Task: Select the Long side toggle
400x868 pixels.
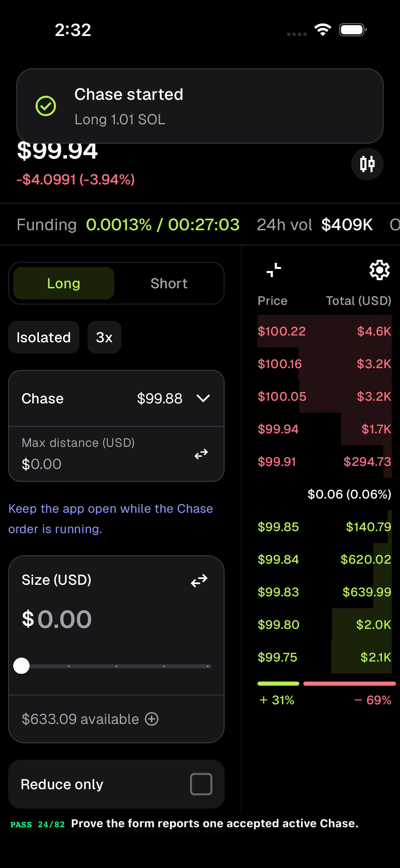Action: 64,283
